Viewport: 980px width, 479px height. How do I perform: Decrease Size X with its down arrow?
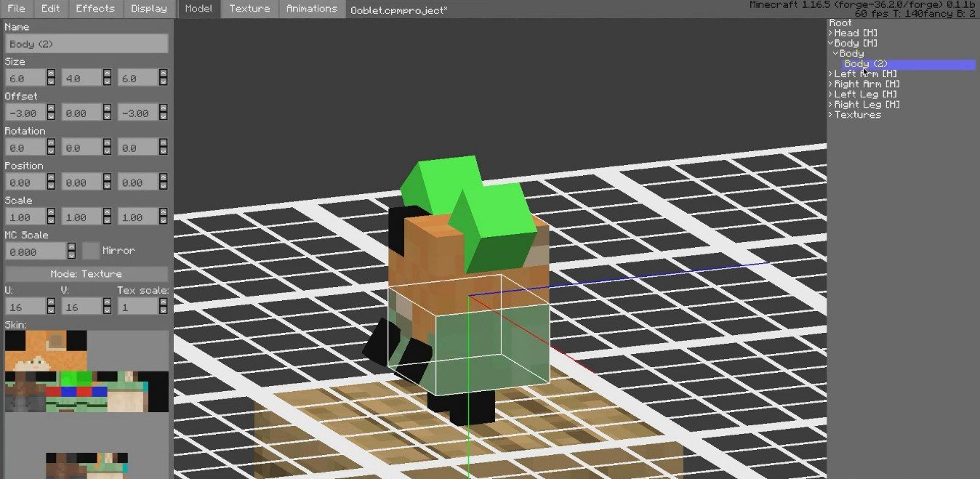pyautogui.click(x=51, y=82)
